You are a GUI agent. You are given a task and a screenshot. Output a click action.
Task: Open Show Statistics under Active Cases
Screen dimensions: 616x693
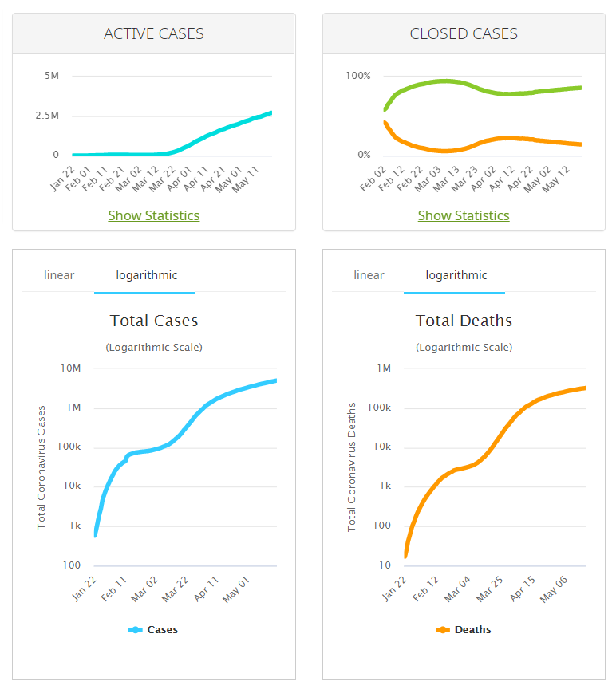tap(154, 215)
